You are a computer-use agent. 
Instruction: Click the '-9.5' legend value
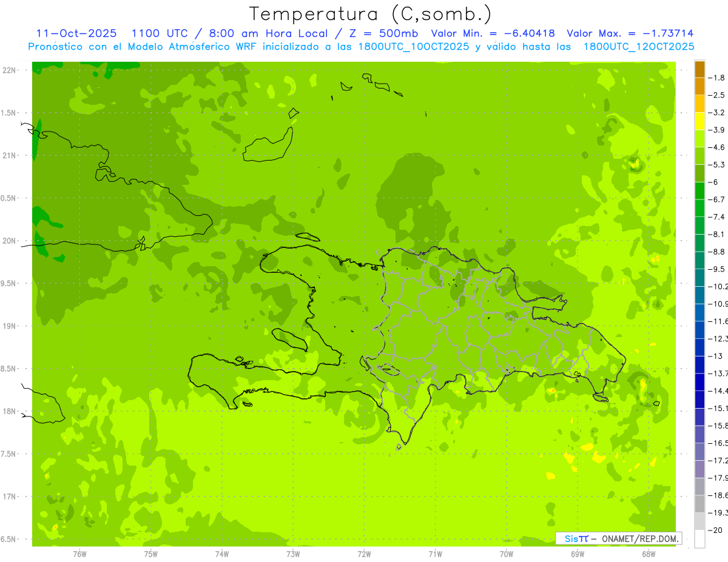717,269
